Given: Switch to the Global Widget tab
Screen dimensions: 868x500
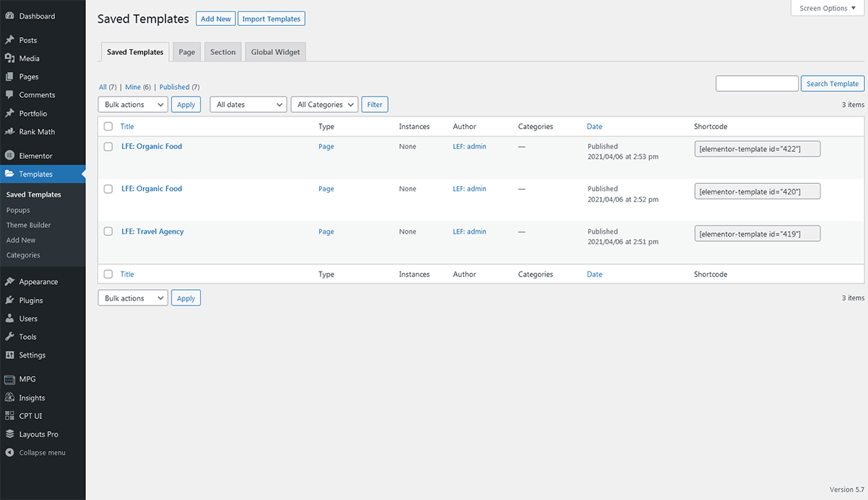Looking at the screenshot, I should (275, 52).
